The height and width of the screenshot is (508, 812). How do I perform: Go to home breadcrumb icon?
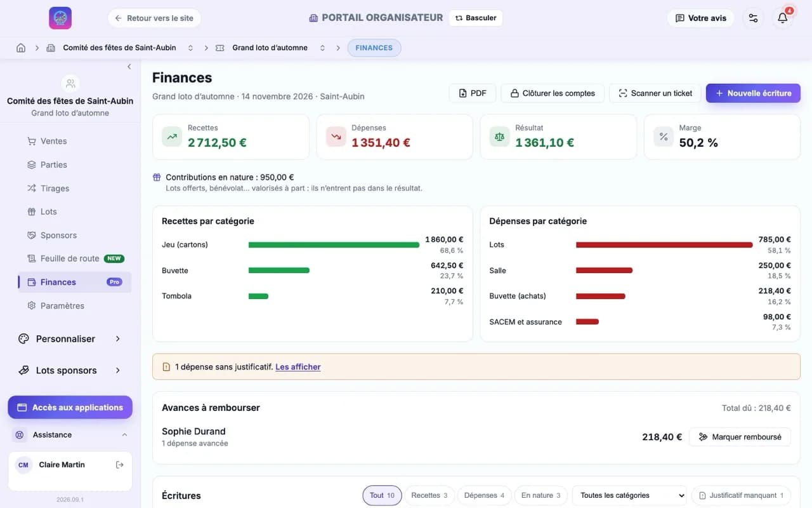click(21, 48)
